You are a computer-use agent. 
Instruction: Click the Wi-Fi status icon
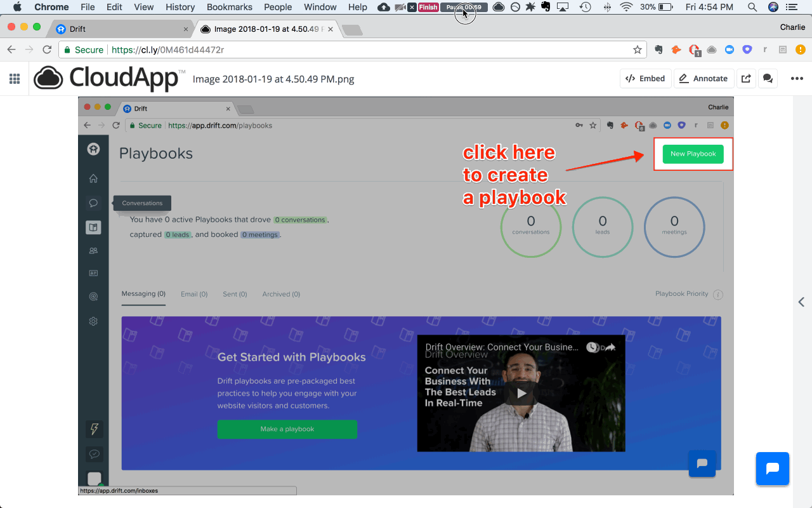tap(627, 7)
